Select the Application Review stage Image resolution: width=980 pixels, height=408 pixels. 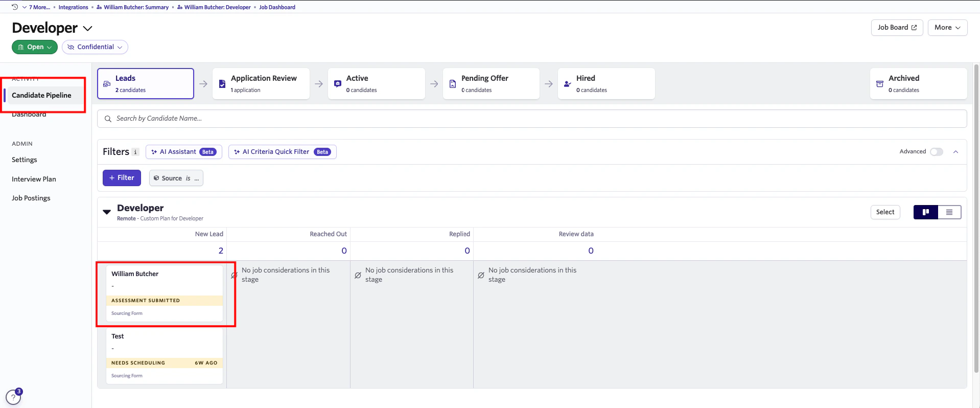(x=261, y=83)
